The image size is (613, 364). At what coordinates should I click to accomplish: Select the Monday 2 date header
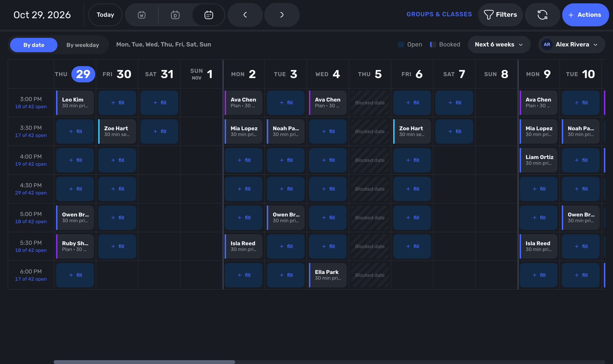[x=244, y=74]
